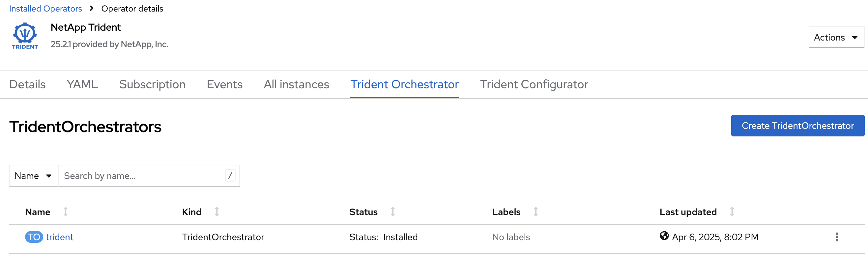Click the Name column header
This screenshot has height=259, width=868.
tap(38, 212)
